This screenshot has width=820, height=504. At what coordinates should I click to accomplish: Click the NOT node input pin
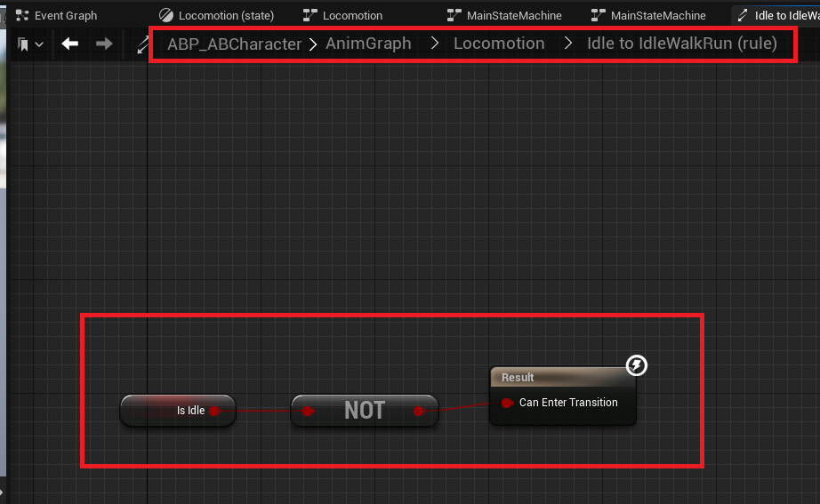308,411
